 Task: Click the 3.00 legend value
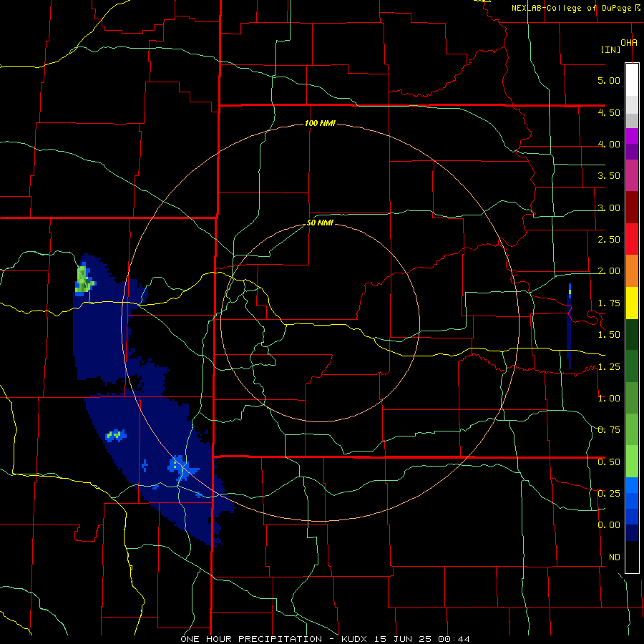[x=609, y=208]
